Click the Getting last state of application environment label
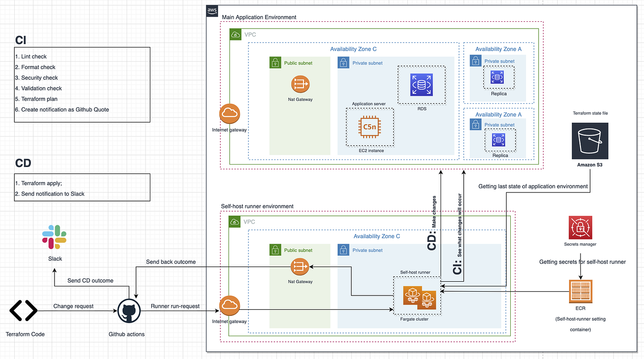 [533, 186]
